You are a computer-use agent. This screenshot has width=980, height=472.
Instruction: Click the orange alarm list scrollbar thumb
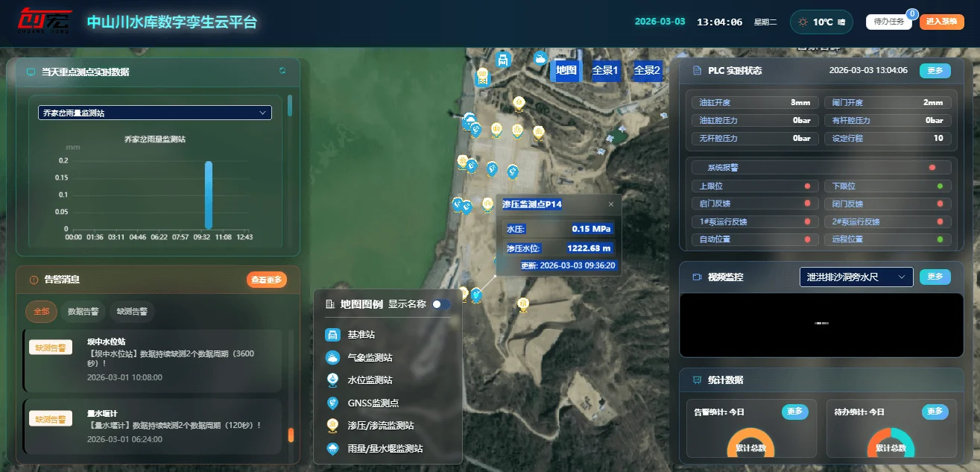291,435
